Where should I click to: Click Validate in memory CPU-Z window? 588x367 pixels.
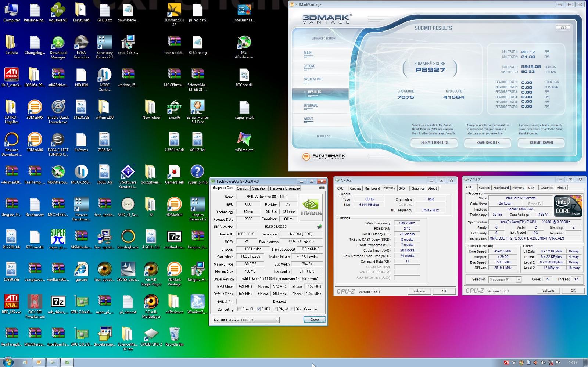[419, 291]
